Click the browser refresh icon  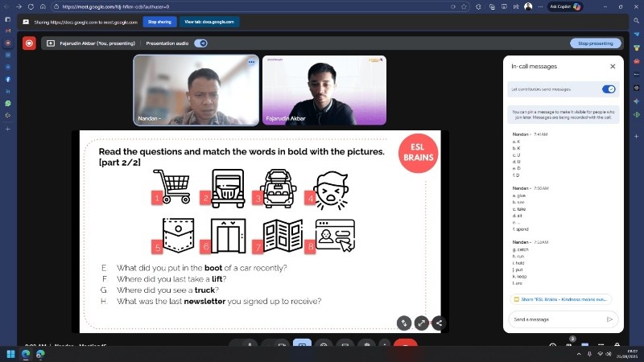(x=31, y=6)
